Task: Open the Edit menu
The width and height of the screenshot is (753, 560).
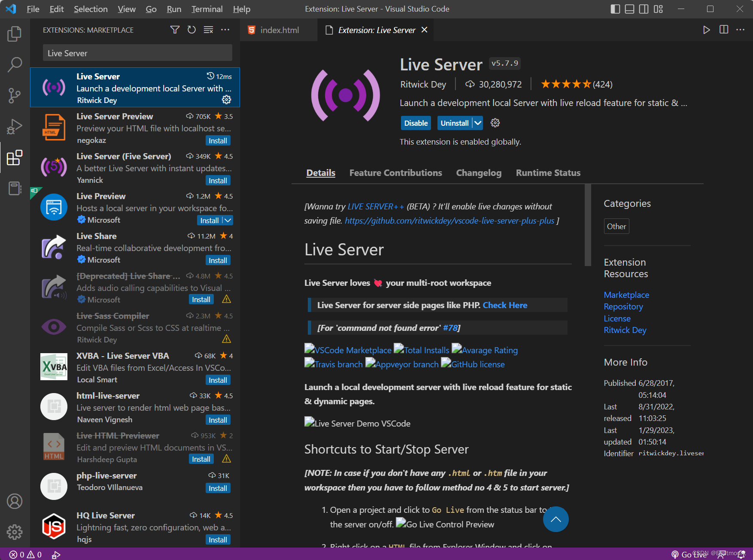Action: (x=56, y=9)
